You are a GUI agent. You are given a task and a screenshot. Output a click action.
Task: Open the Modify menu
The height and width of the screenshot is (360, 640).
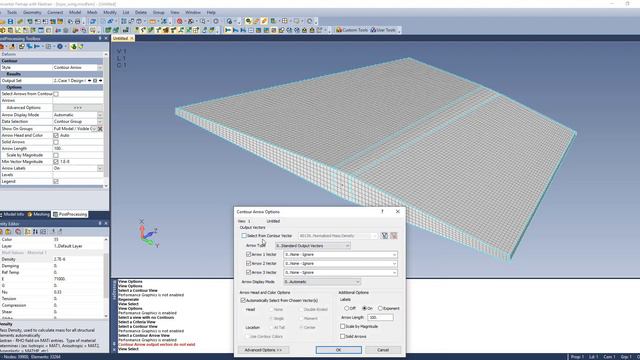point(110,12)
